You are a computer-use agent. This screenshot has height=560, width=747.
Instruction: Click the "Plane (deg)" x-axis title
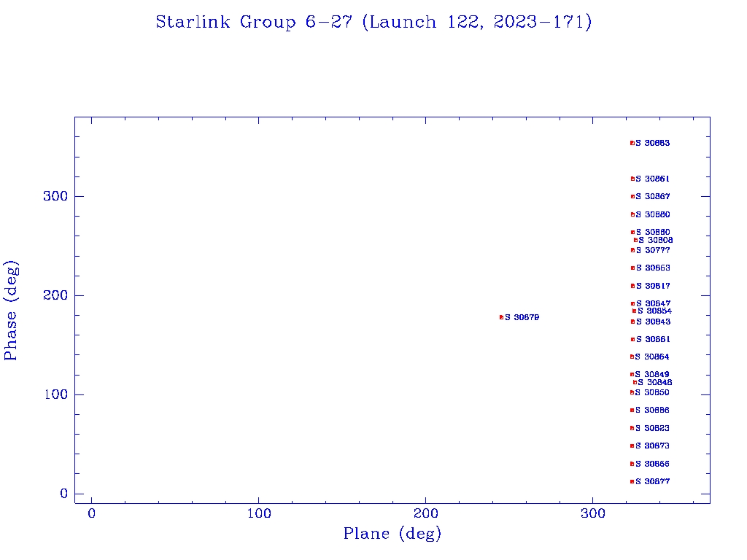point(392,534)
